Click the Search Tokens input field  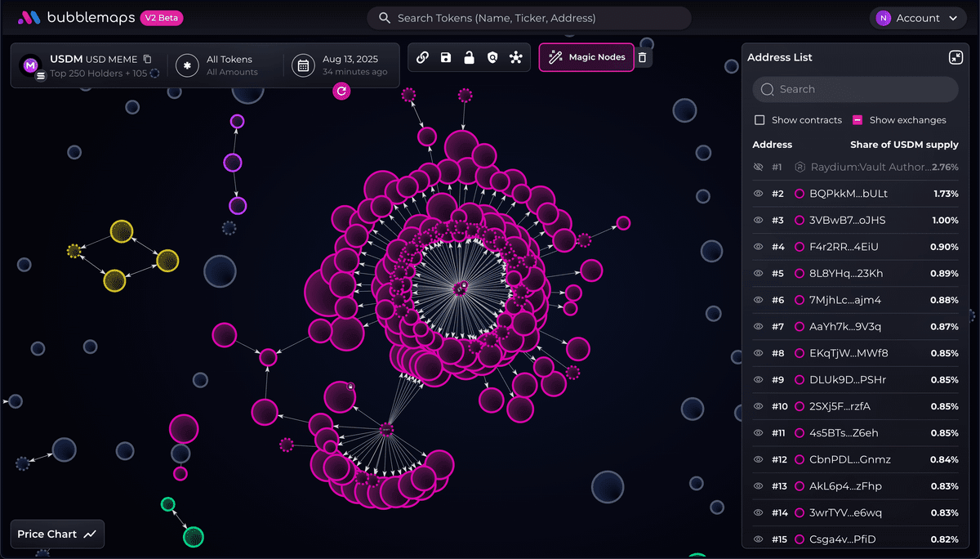pyautogui.click(x=529, y=18)
